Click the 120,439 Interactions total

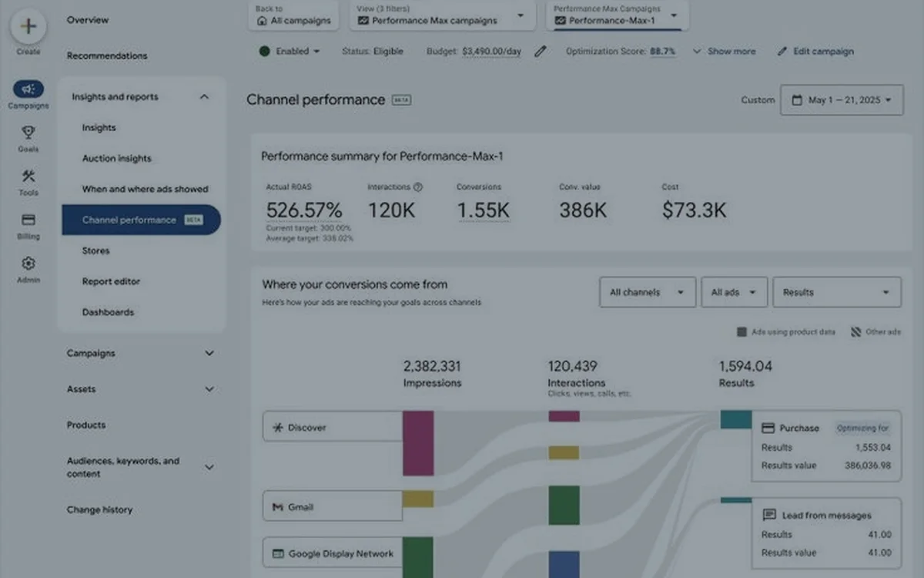[573, 366]
